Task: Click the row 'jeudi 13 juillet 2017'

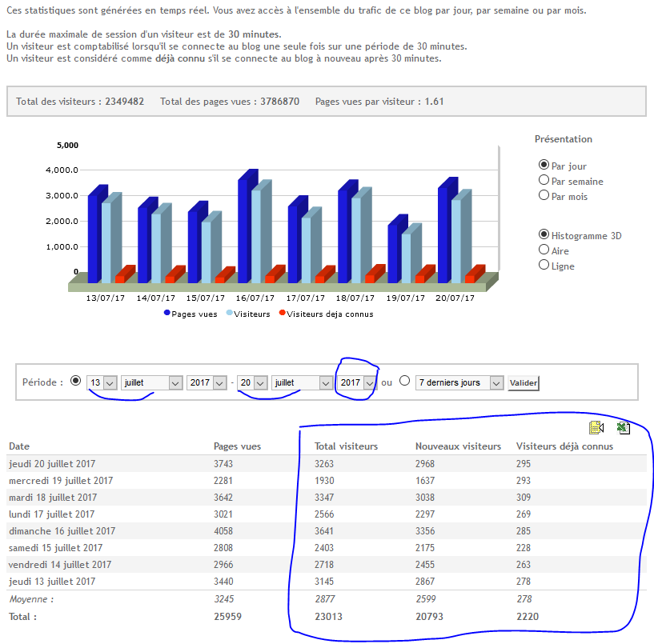Action: [x=327, y=582]
